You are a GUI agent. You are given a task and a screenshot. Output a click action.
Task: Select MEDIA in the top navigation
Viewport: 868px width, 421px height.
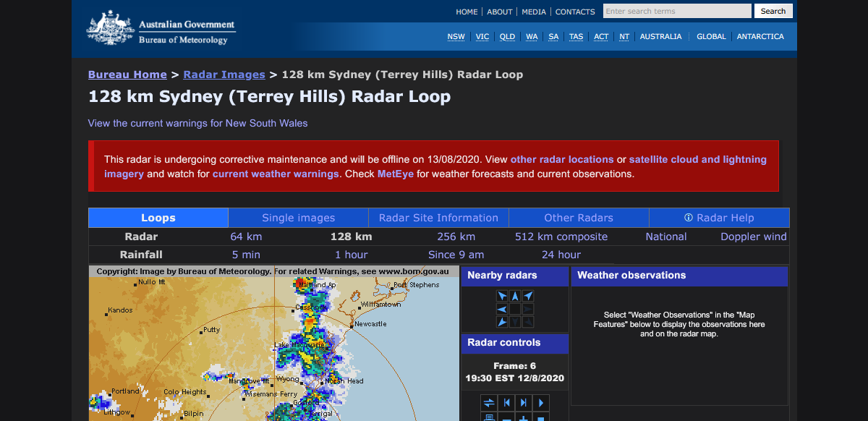click(534, 12)
